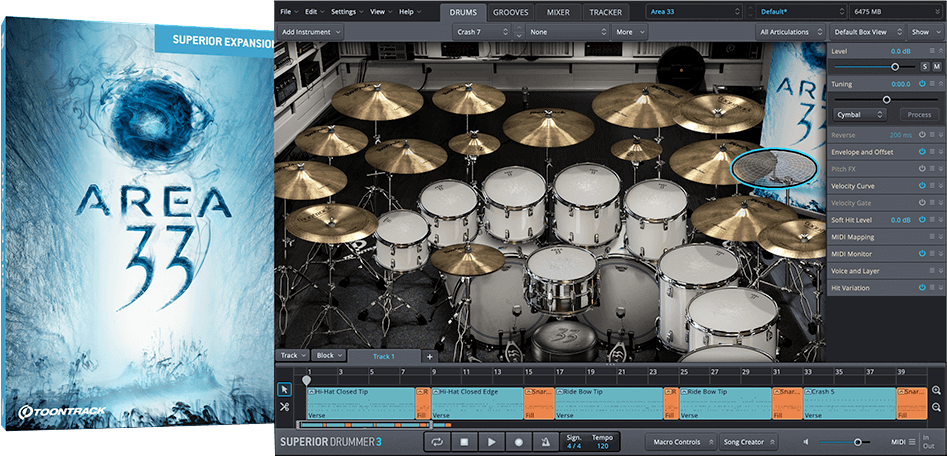Open the Velocity Curve menu icon
This screenshot has height=456, width=947.
coord(932,186)
